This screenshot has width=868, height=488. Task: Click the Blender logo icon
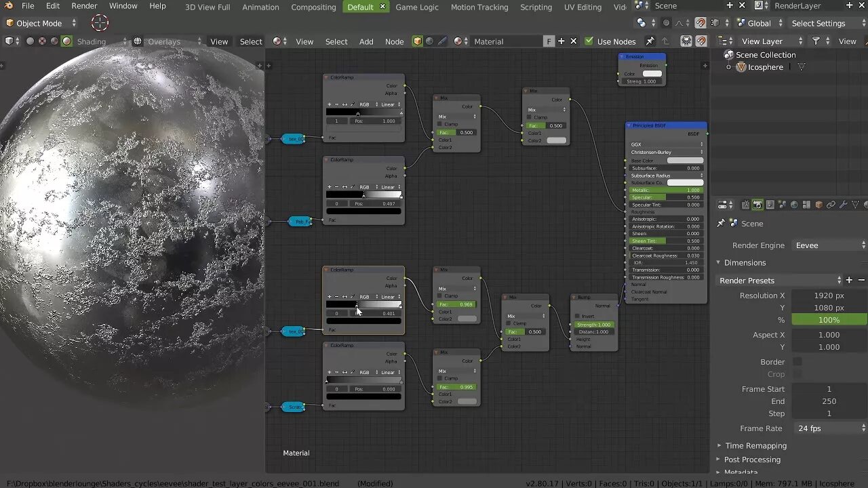point(9,6)
